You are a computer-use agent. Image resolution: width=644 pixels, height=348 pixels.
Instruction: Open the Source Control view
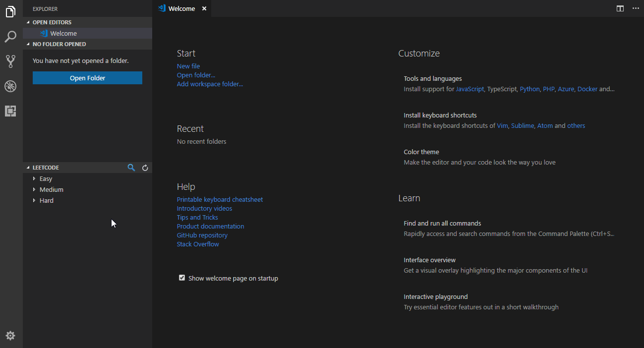(10, 61)
